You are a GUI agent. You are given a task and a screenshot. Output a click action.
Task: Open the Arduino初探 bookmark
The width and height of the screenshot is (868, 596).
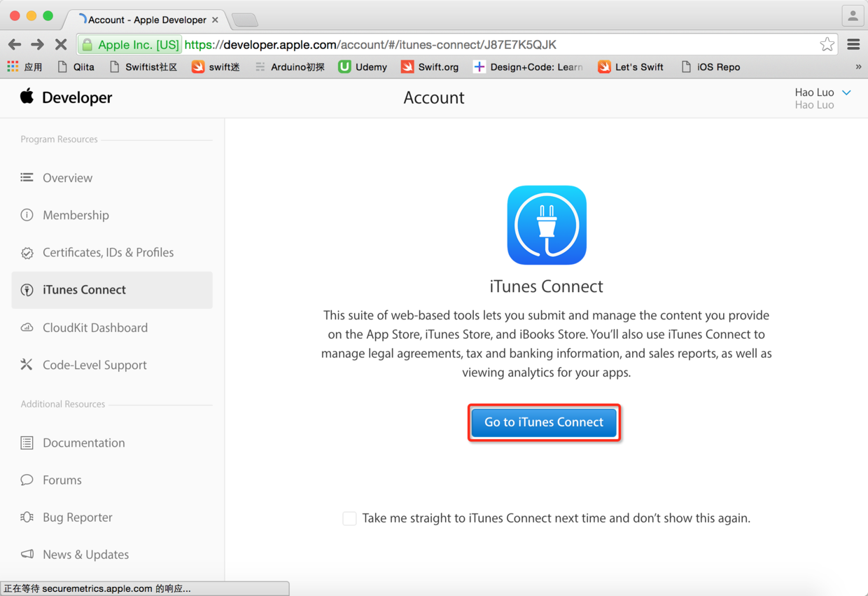289,67
